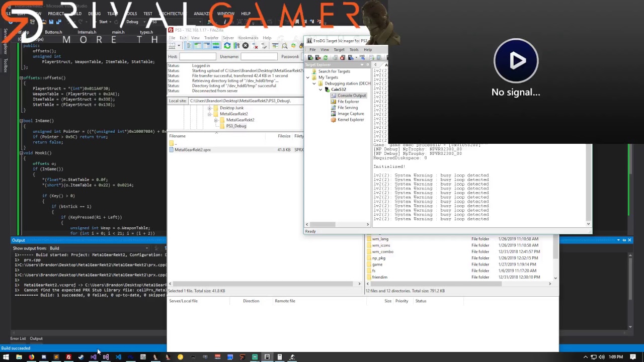The image size is (644, 362).
Task: Click the ProDG Target Explorer horizontal scrollbar
Action: point(337,225)
